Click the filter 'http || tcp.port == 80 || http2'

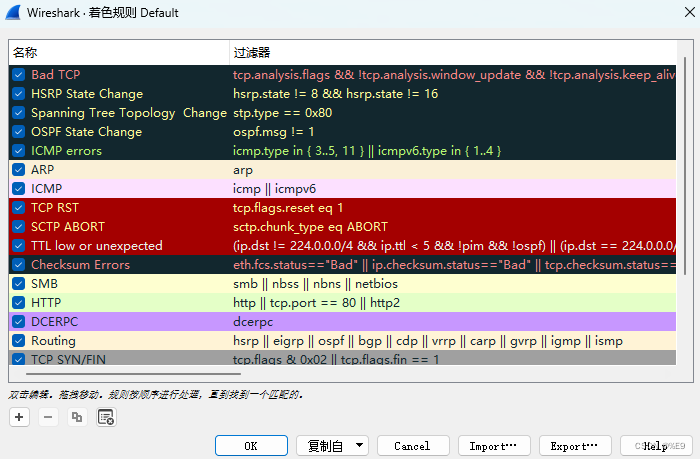316,303
